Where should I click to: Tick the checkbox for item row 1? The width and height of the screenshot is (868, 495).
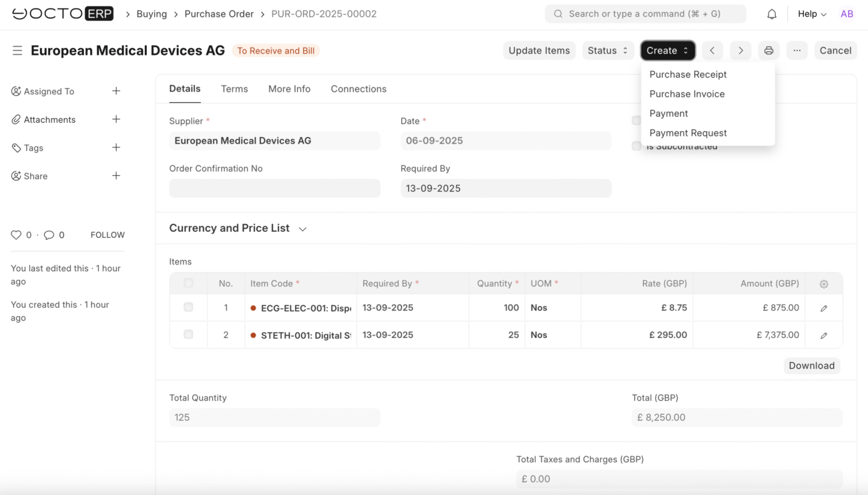(188, 307)
